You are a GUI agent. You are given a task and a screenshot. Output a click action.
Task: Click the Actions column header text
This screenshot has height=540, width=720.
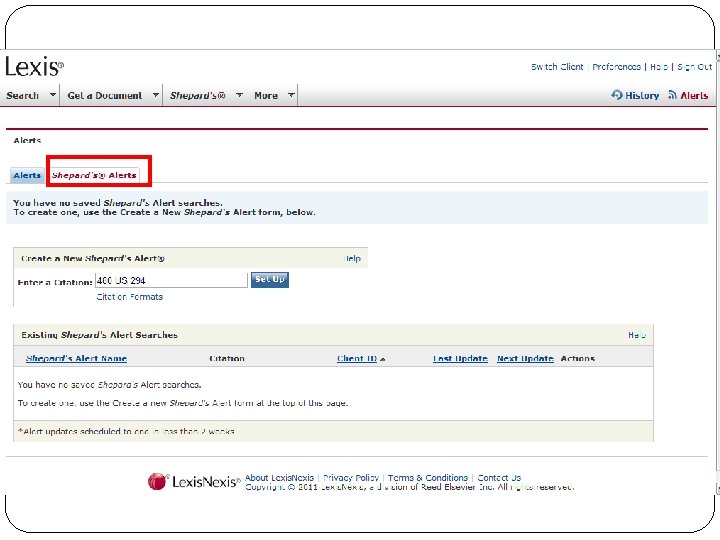click(578, 359)
